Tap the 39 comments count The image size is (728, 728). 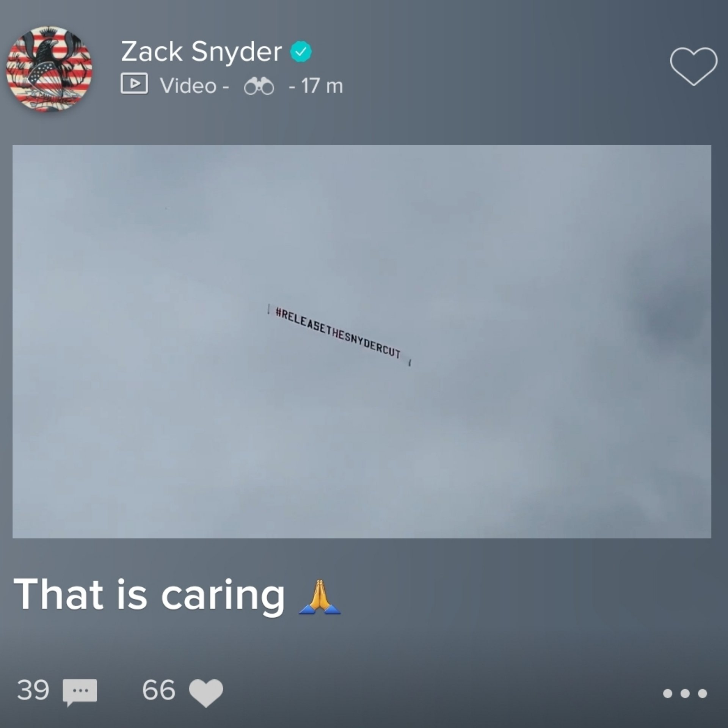point(33,690)
